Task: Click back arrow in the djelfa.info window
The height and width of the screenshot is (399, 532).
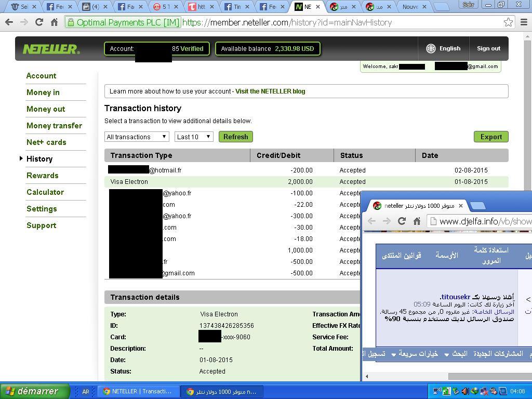Action: click(x=372, y=221)
